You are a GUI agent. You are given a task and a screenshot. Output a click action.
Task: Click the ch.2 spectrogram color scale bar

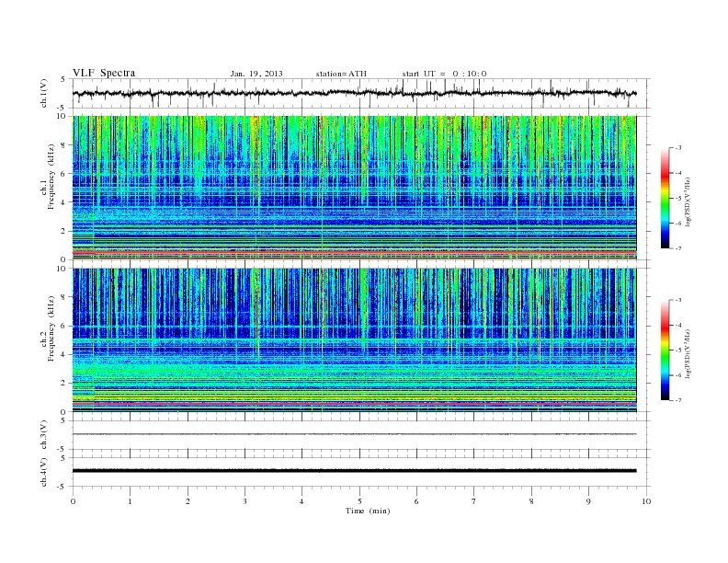(x=665, y=350)
